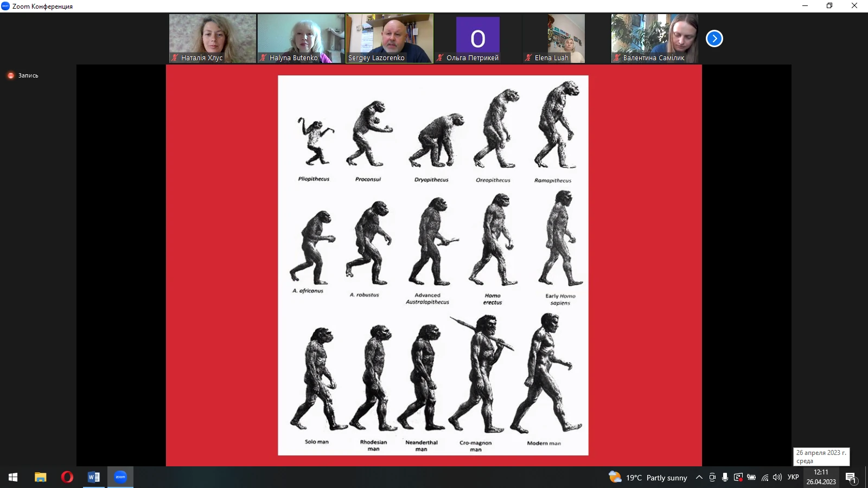The image size is (868, 488).
Task: Restore down the Zoom window
Action: point(829,6)
